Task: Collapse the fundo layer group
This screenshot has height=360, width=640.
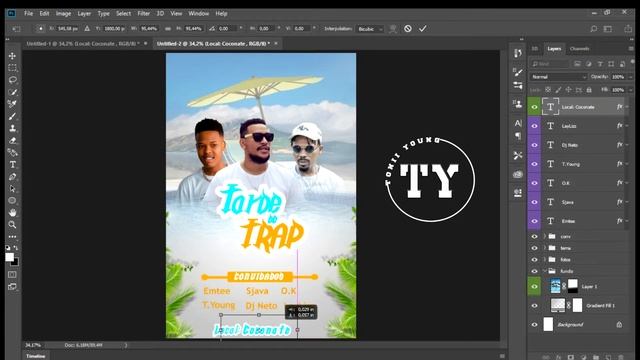Action: (544, 271)
